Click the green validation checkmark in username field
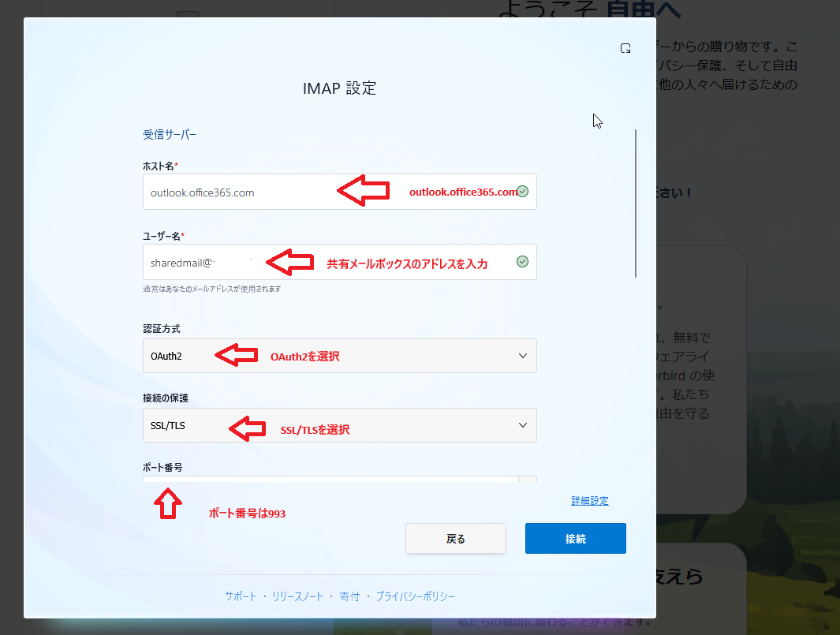The height and width of the screenshot is (635, 840). (522, 262)
